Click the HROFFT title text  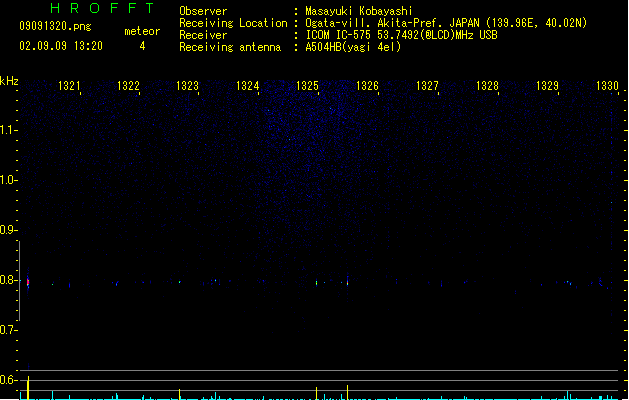pyautogui.click(x=102, y=8)
